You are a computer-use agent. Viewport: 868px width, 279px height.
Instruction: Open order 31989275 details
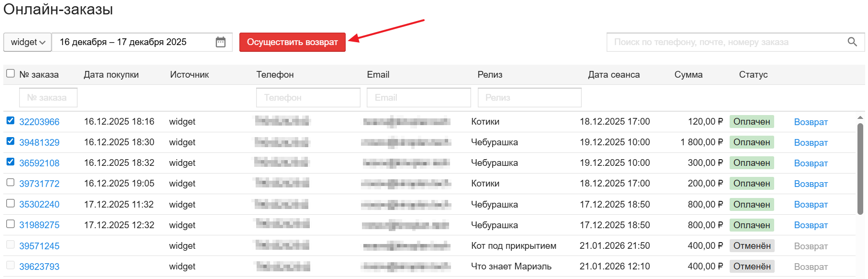[39, 225]
